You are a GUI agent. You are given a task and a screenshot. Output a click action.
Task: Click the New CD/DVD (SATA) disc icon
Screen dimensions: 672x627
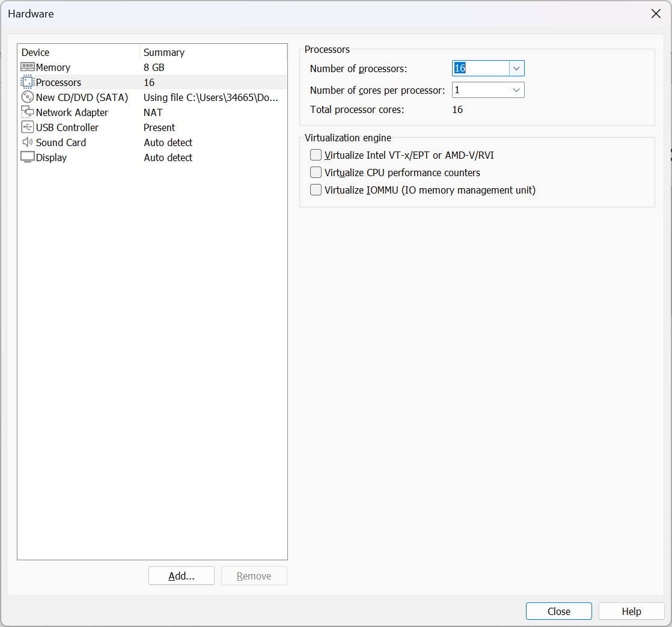click(28, 97)
